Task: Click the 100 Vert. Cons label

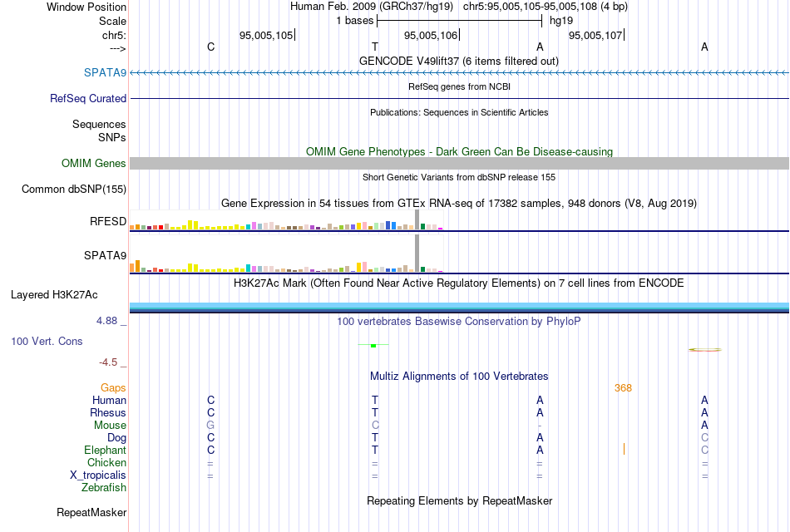Action: [47, 341]
